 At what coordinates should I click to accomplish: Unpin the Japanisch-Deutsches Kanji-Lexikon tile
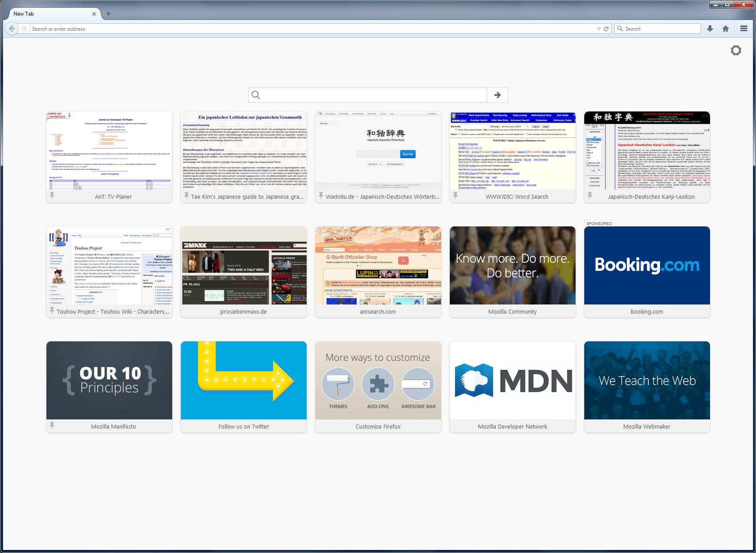tap(590, 196)
